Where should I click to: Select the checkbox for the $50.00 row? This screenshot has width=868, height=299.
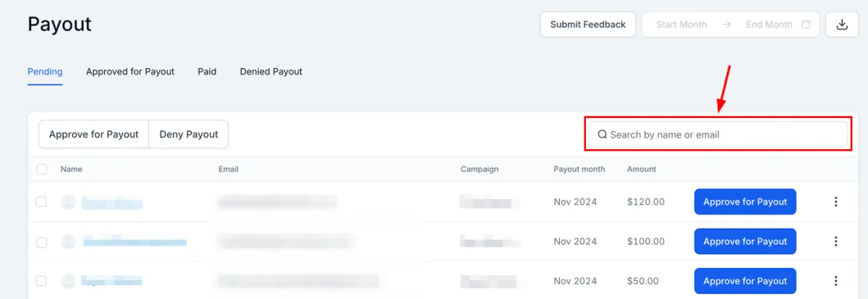[x=41, y=281]
